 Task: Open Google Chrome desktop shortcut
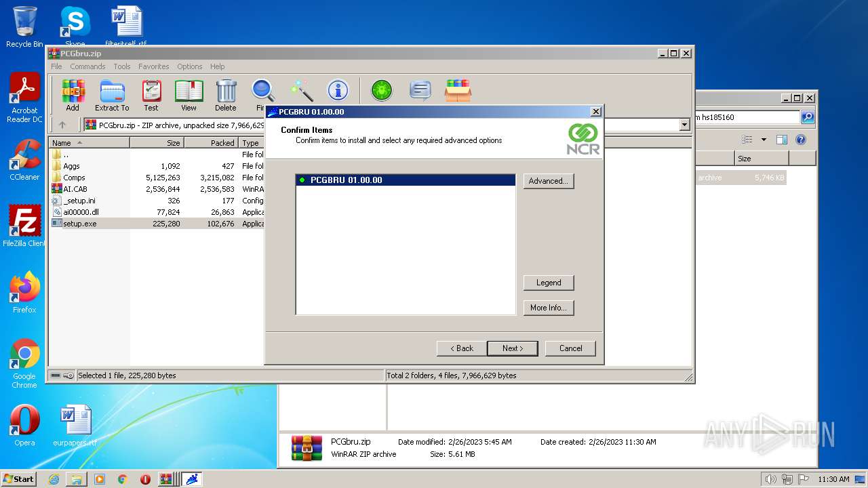coord(24,363)
